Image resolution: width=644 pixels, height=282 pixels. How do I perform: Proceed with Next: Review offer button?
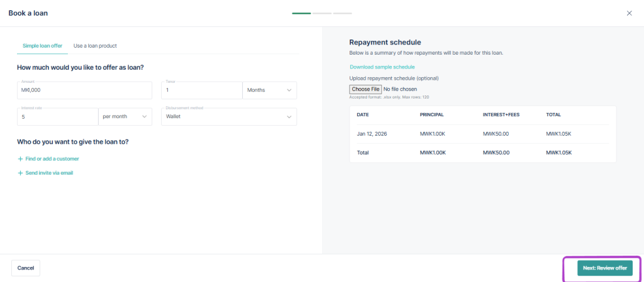click(x=604, y=268)
